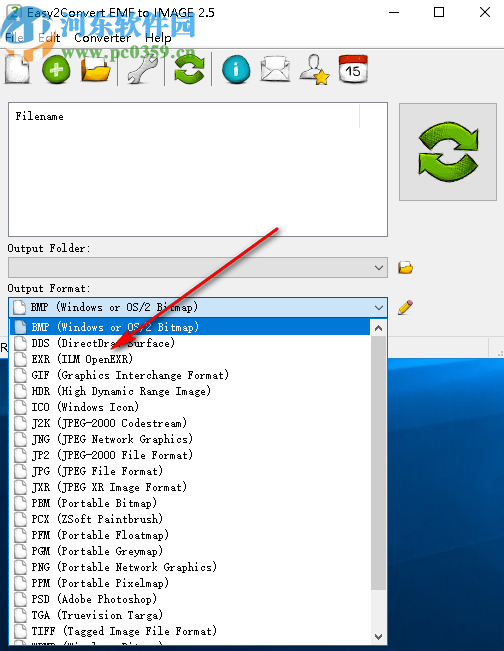Click the blue info toolbar icon

pos(236,69)
